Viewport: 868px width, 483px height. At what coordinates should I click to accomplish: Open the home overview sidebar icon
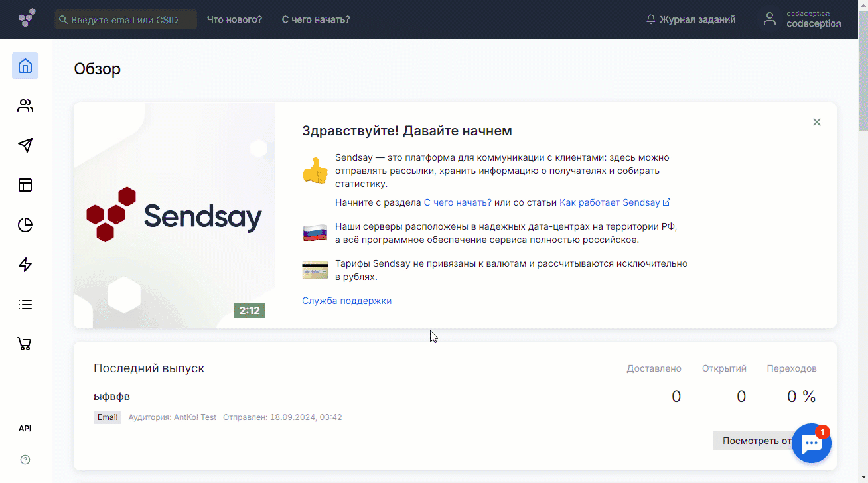25,66
